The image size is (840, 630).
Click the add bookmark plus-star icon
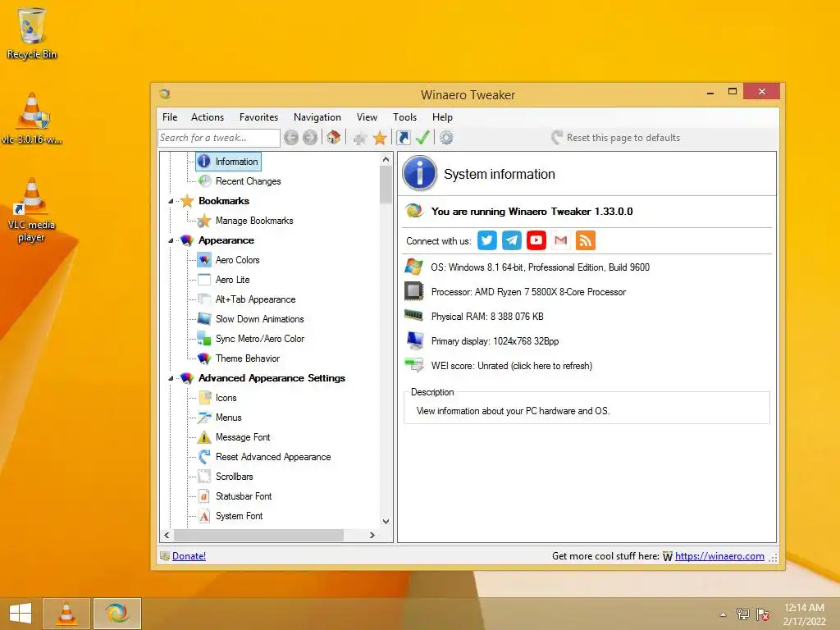point(360,138)
